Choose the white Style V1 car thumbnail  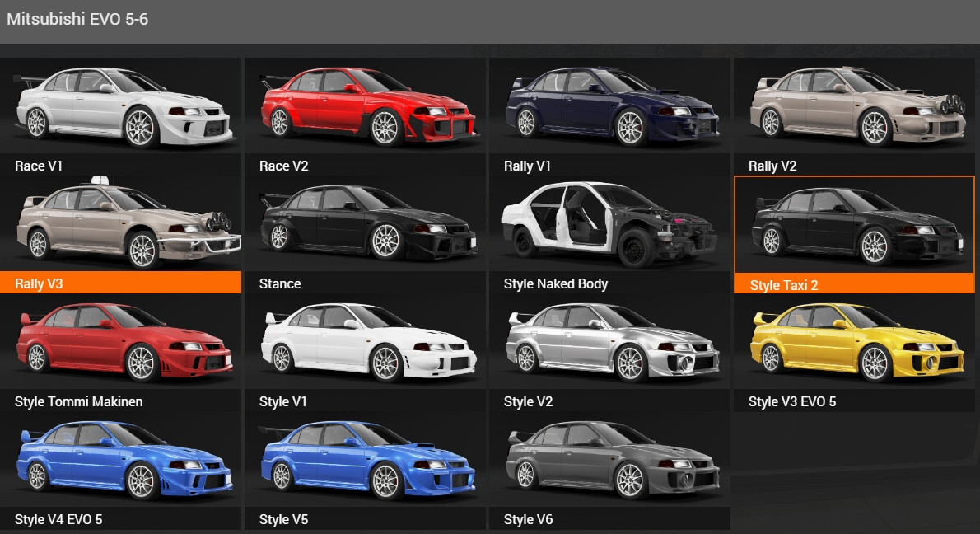[x=365, y=341]
